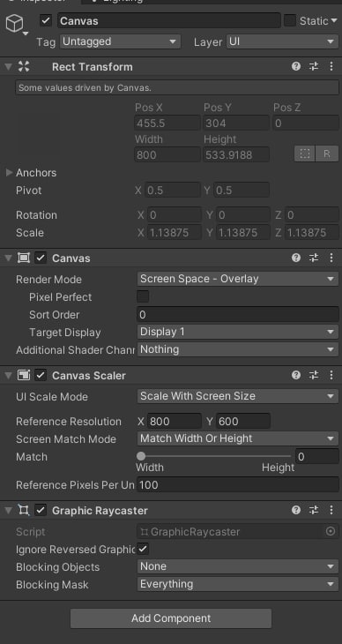Open the Layer dropdown showing UI
Viewport: 342px width, 644px height.
tap(282, 41)
